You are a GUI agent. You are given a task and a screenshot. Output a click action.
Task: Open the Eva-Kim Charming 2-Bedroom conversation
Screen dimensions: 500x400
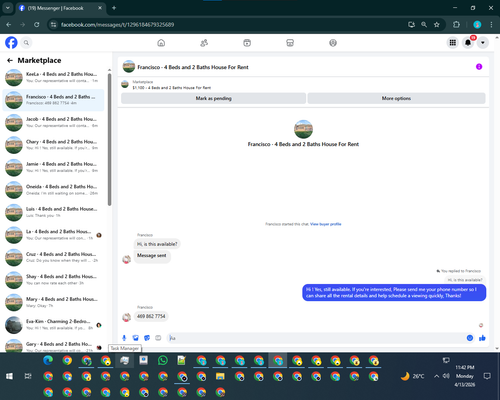pos(53,325)
